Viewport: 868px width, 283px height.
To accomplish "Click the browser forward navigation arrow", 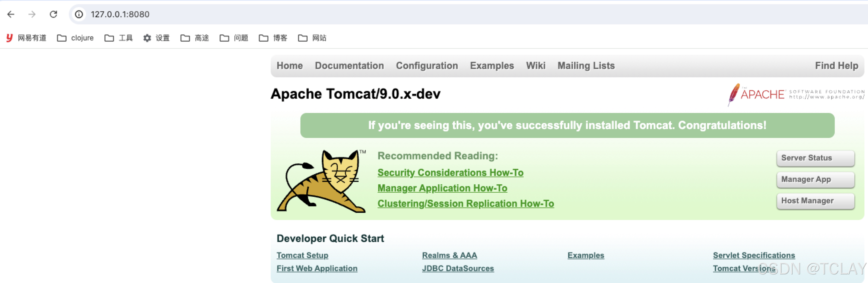I will click(32, 14).
